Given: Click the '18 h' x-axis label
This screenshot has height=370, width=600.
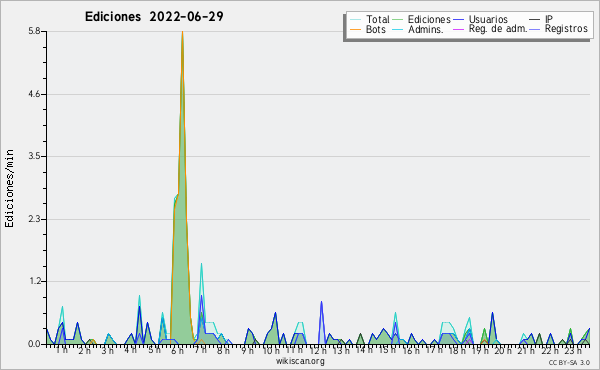Looking at the screenshot, I should (457, 350).
